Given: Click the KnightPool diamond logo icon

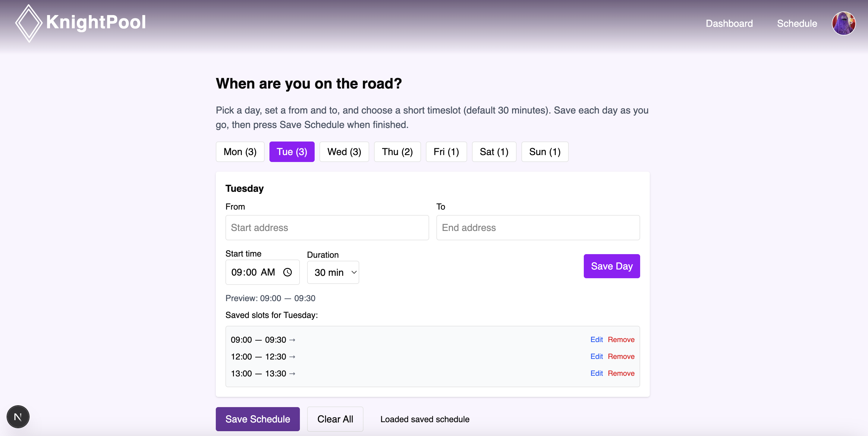Looking at the screenshot, I should pyautogui.click(x=29, y=23).
